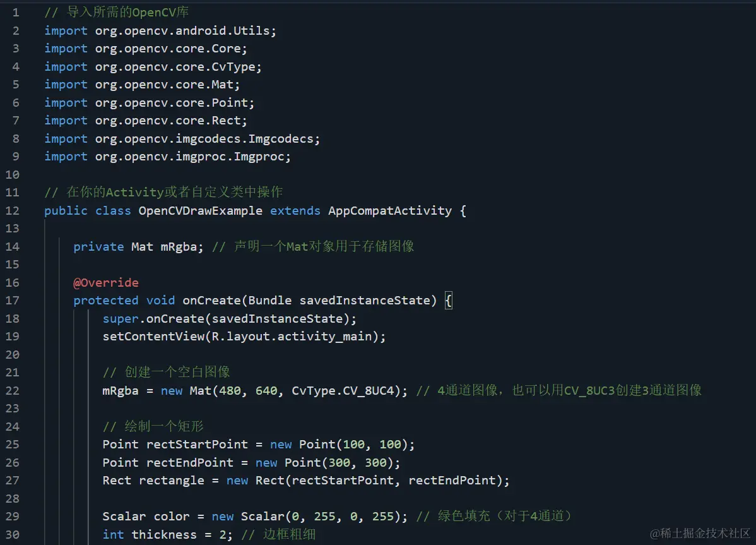
Task: Click the thickness variable on line 30
Action: coord(164,534)
